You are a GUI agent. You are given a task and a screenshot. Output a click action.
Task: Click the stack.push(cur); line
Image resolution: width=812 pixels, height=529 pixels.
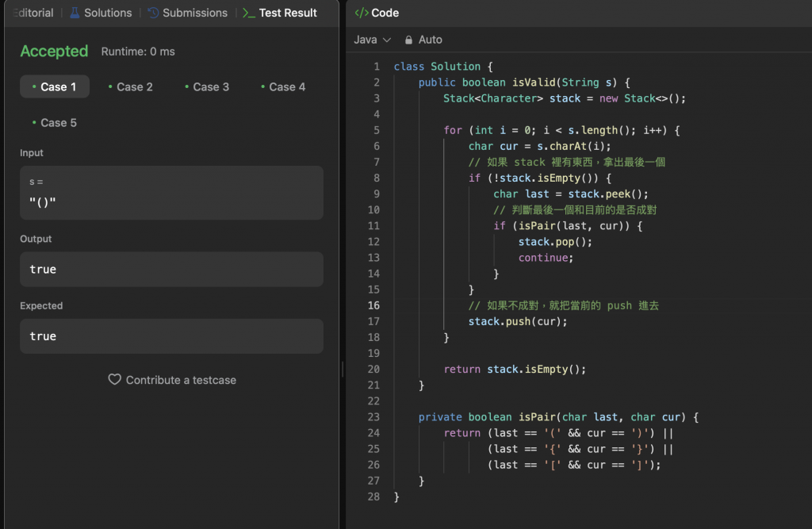coord(518,322)
